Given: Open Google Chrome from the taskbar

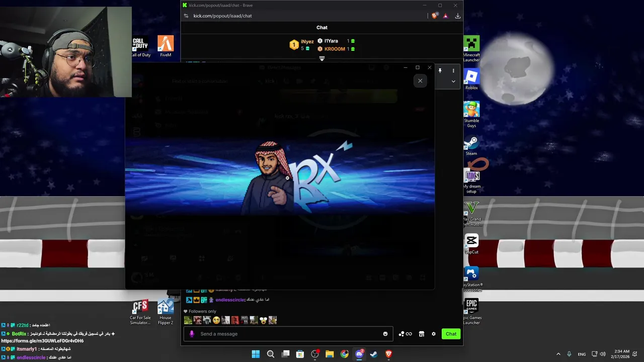Looking at the screenshot, I should point(344,354).
